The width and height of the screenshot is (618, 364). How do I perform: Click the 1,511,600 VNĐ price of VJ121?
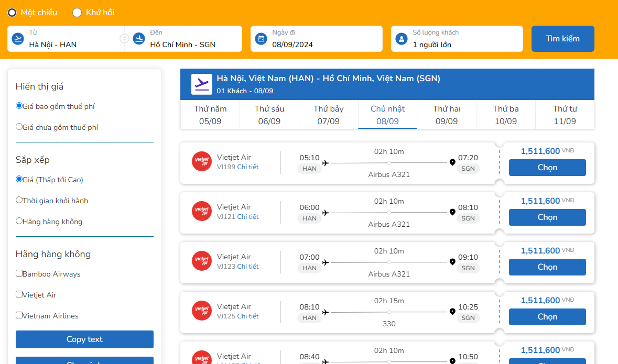coord(547,201)
